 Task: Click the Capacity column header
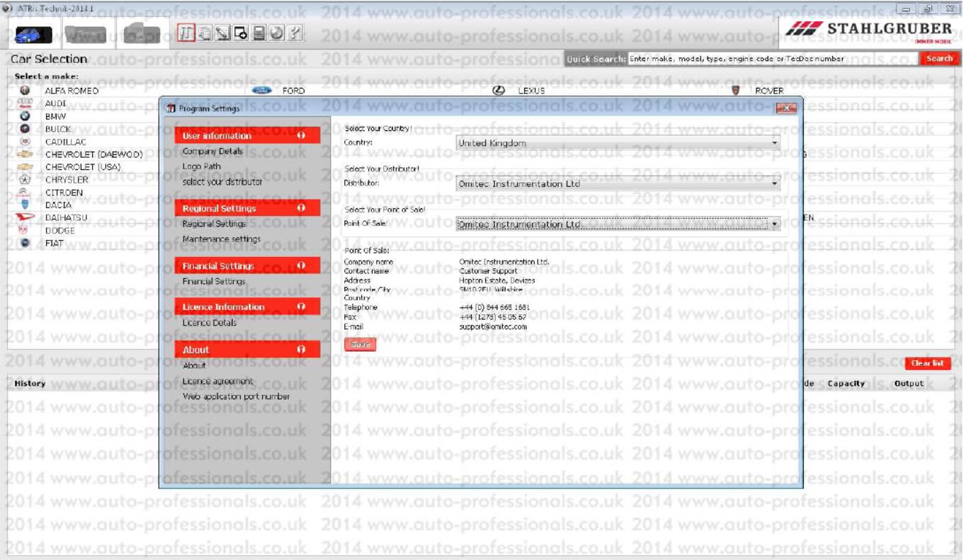pos(846,383)
